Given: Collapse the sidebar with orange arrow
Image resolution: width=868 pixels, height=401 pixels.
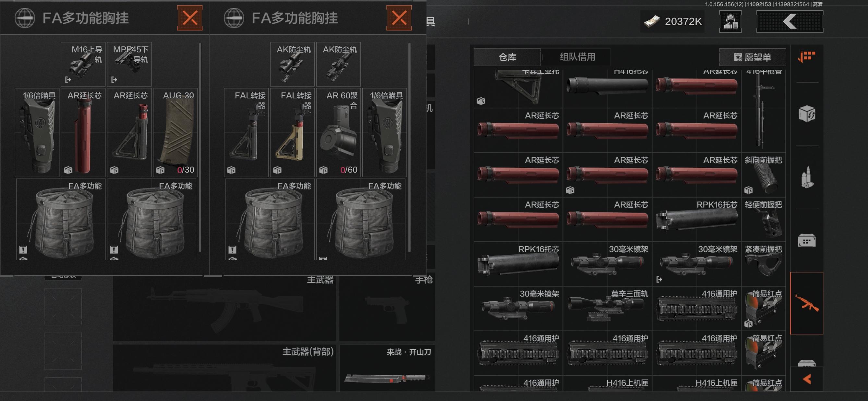Looking at the screenshot, I should [807, 380].
